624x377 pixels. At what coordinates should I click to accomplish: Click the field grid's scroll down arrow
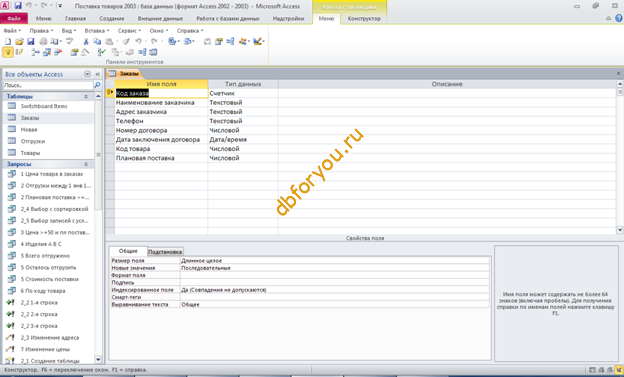pos(620,230)
